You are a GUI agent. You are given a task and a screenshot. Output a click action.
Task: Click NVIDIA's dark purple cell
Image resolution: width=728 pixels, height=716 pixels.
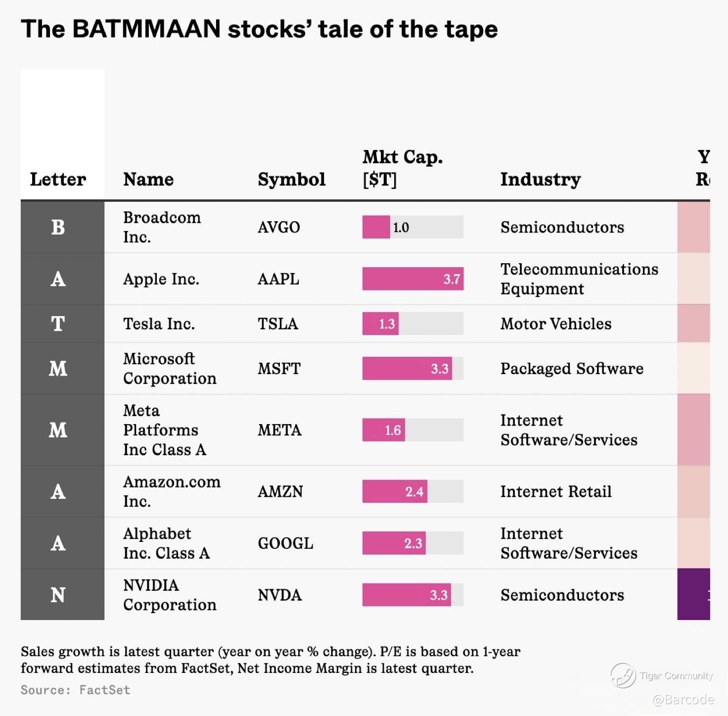click(693, 594)
